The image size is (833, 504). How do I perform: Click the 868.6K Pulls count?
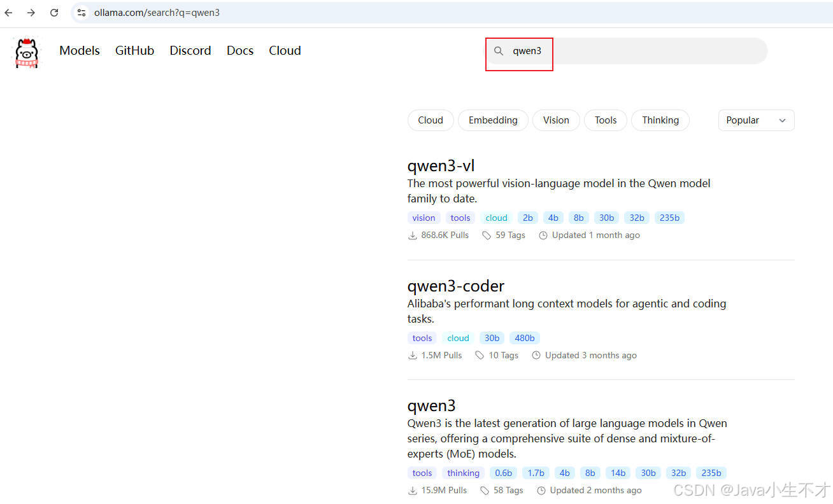point(438,235)
